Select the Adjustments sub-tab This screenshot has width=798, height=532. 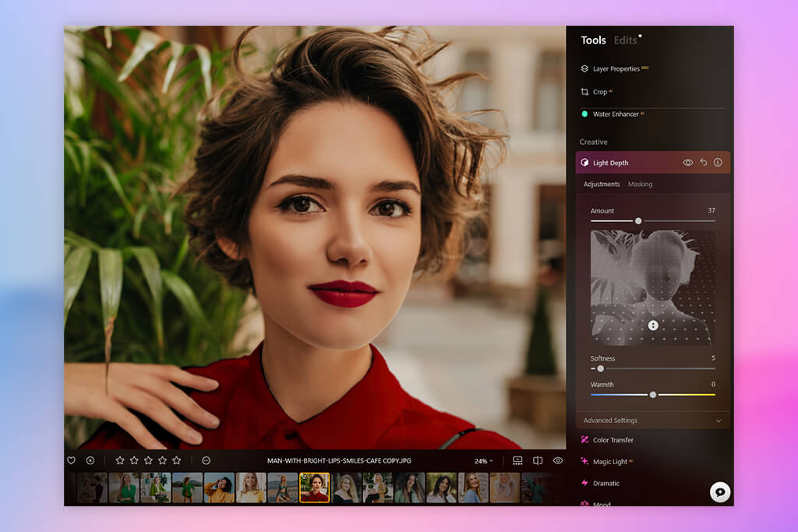pyautogui.click(x=602, y=184)
